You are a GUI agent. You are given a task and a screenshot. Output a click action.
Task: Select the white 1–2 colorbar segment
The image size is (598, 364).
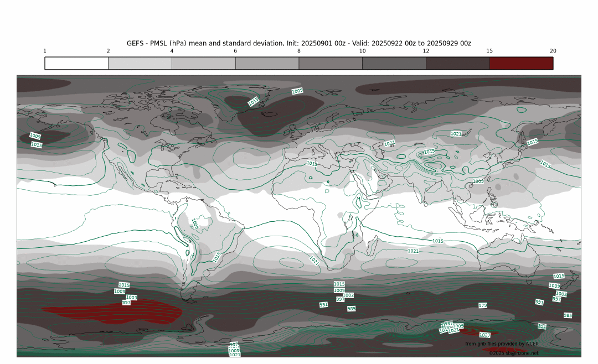coord(76,63)
